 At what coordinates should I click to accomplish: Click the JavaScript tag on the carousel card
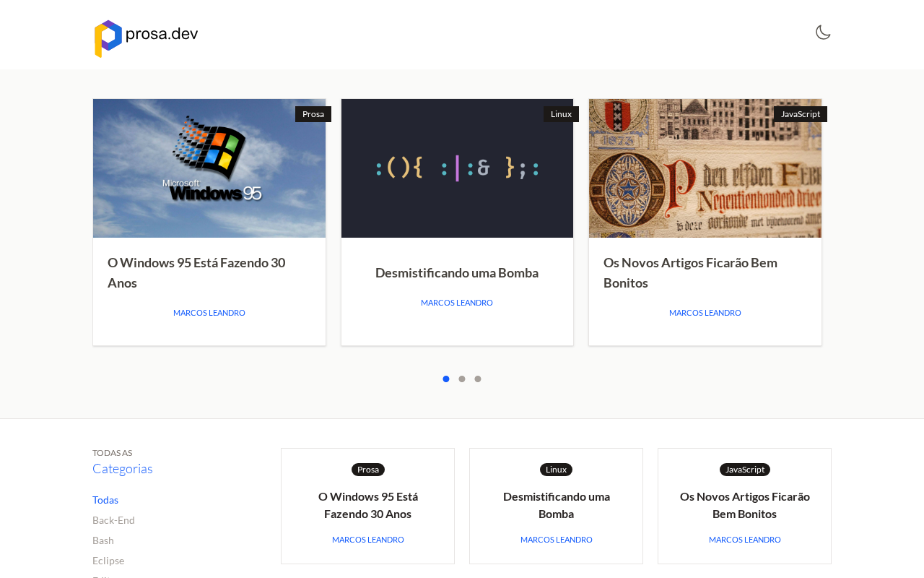801,114
